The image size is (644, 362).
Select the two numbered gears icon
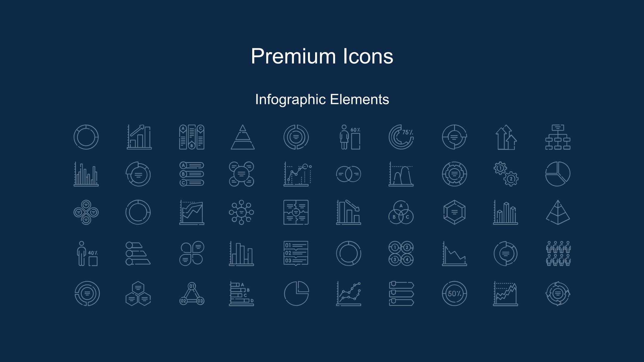coord(506,174)
